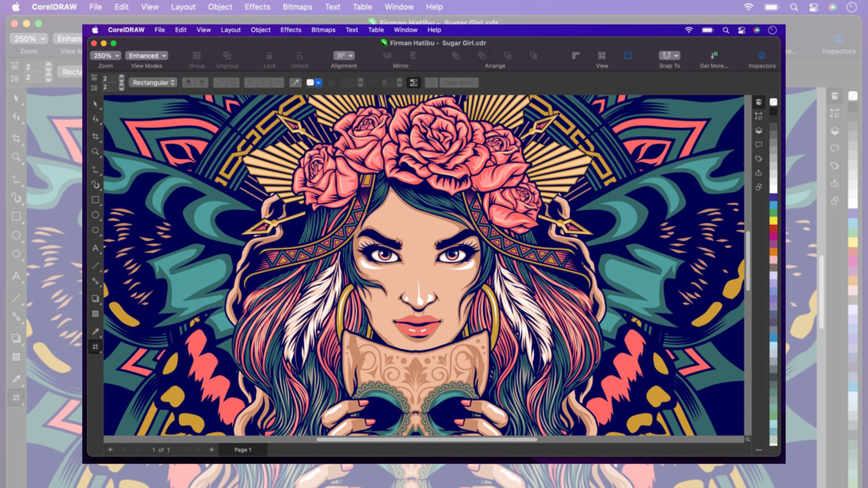Open the File menu in front window

click(160, 30)
